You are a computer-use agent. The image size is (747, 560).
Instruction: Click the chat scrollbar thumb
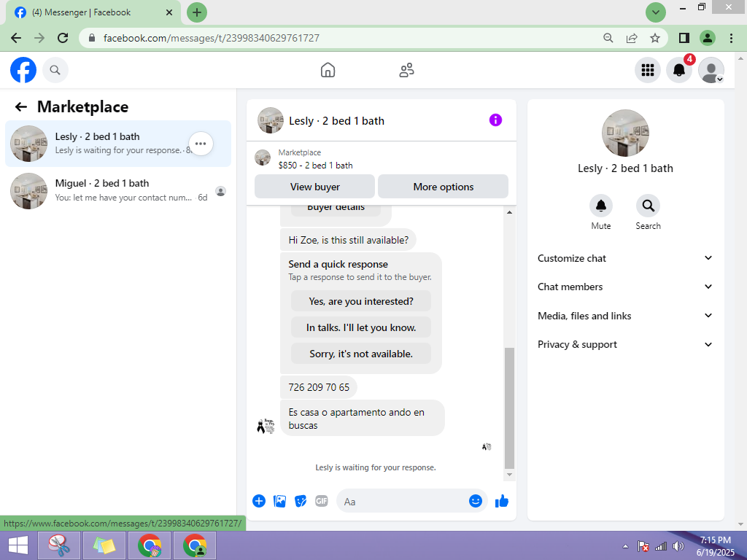[509, 408]
